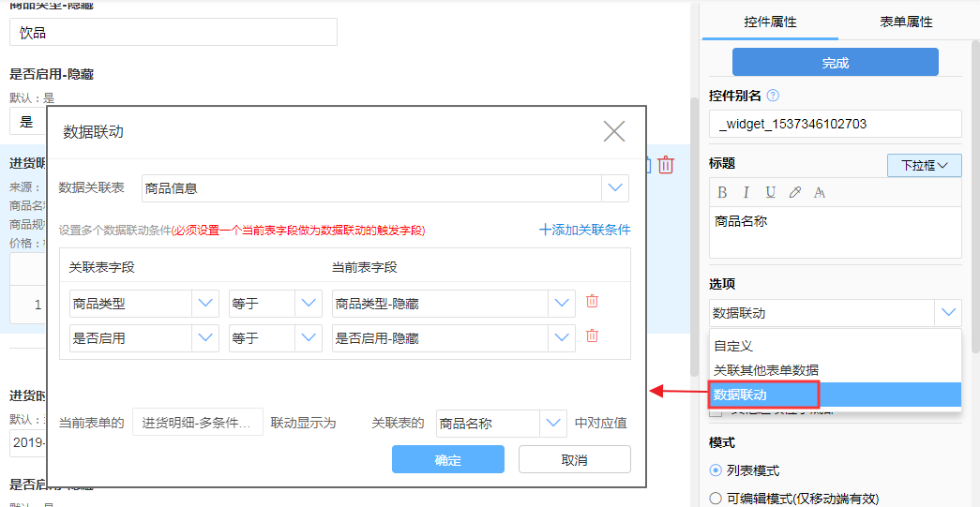
Task: Click the red trash icon on 进货明细
Action: tap(666, 165)
